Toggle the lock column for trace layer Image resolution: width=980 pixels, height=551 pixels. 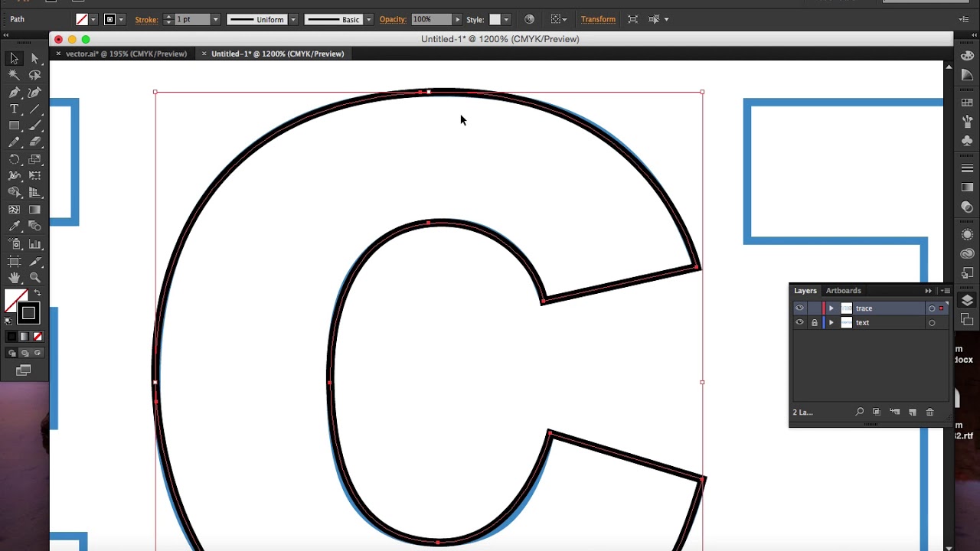click(814, 308)
